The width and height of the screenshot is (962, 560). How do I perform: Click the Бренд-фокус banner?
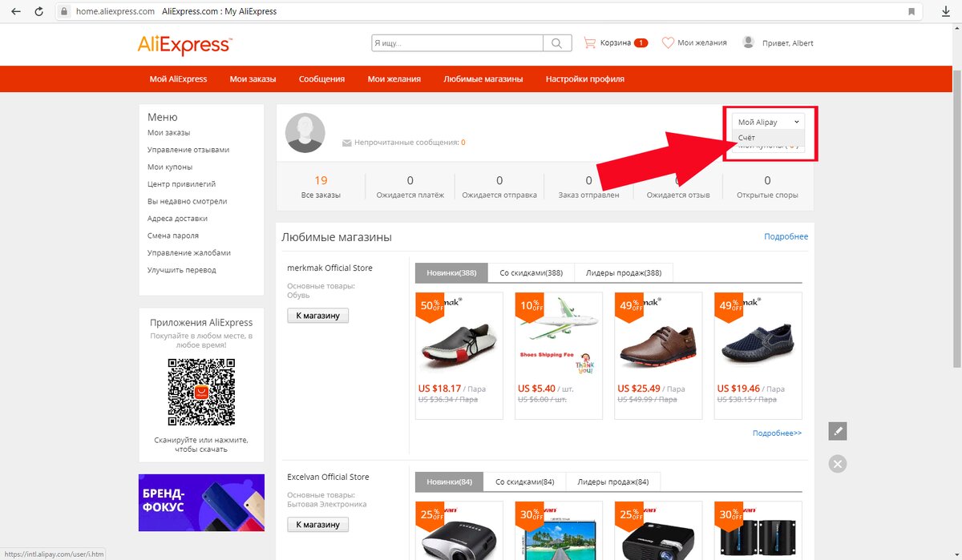[x=201, y=502]
